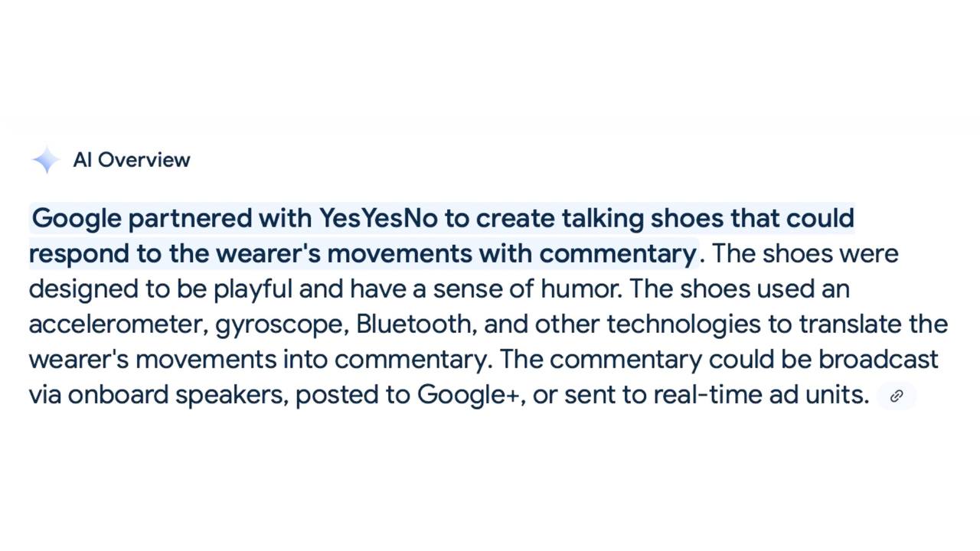Click the source link chain icon
This screenshot has width=980, height=551.
pyautogui.click(x=897, y=396)
